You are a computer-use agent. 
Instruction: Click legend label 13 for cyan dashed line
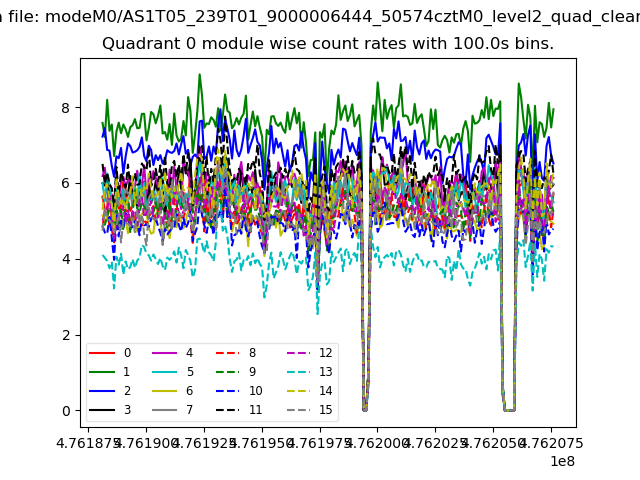(x=325, y=372)
